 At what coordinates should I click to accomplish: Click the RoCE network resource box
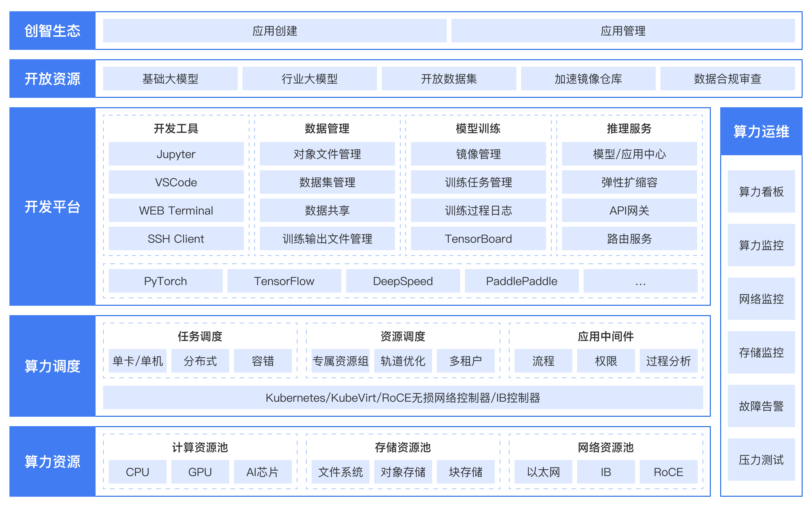[668, 472]
